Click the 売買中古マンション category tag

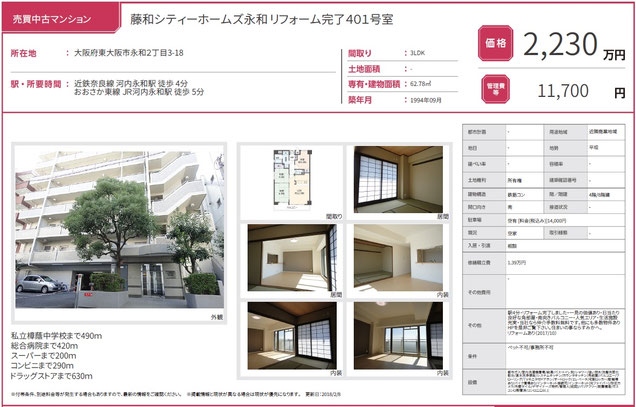click(60, 18)
